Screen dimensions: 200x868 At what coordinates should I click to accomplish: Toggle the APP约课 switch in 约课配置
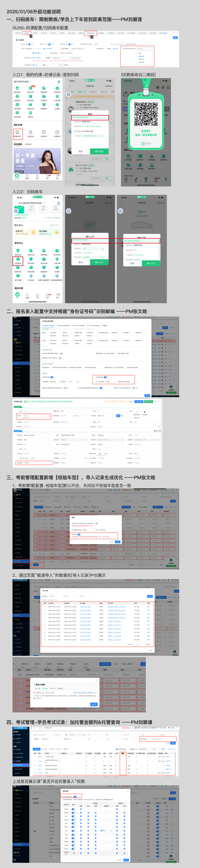29,44
